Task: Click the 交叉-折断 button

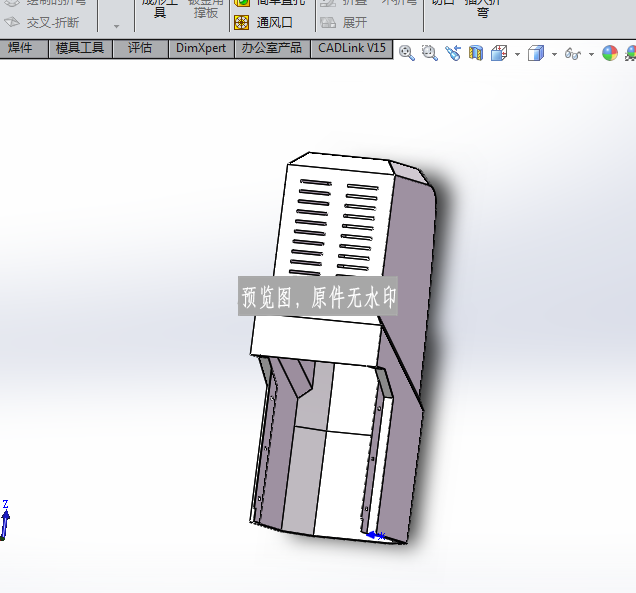Action: 41,23
